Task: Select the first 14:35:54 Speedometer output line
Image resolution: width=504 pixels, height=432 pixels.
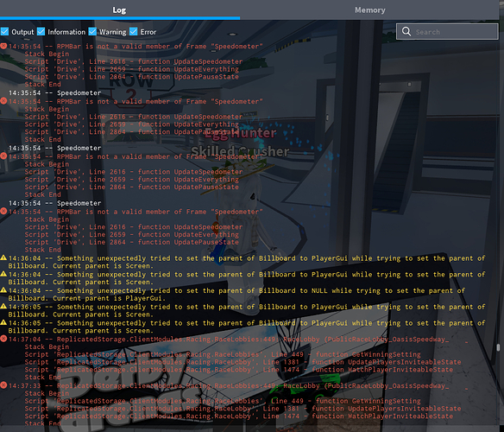Action: point(54,92)
